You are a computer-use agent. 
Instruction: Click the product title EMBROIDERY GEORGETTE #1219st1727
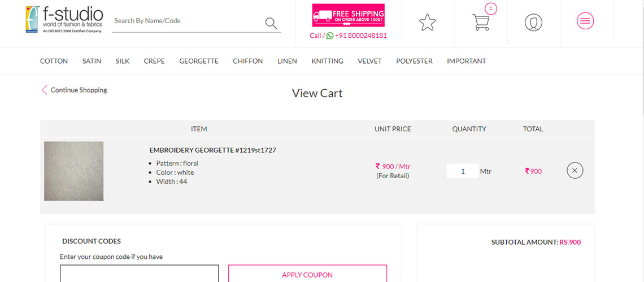tap(213, 150)
